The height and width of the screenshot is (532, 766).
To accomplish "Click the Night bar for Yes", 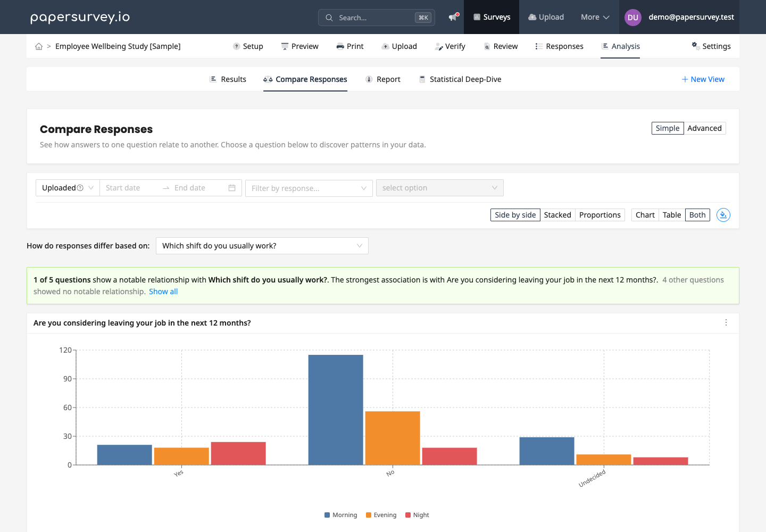I will pos(238,453).
